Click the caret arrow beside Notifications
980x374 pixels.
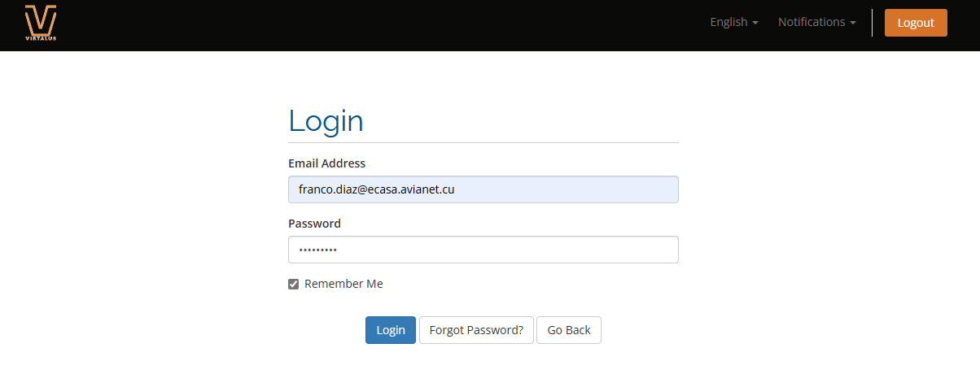(853, 23)
